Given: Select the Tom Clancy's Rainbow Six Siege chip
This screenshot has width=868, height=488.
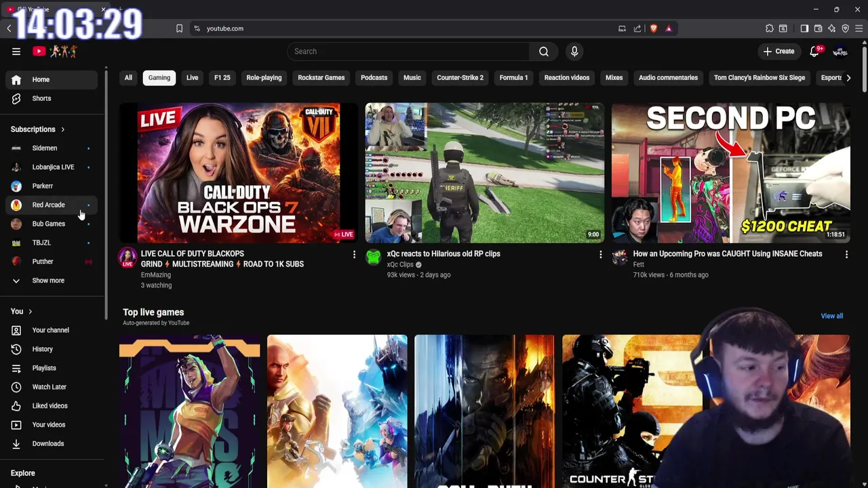Looking at the screenshot, I should tap(759, 78).
